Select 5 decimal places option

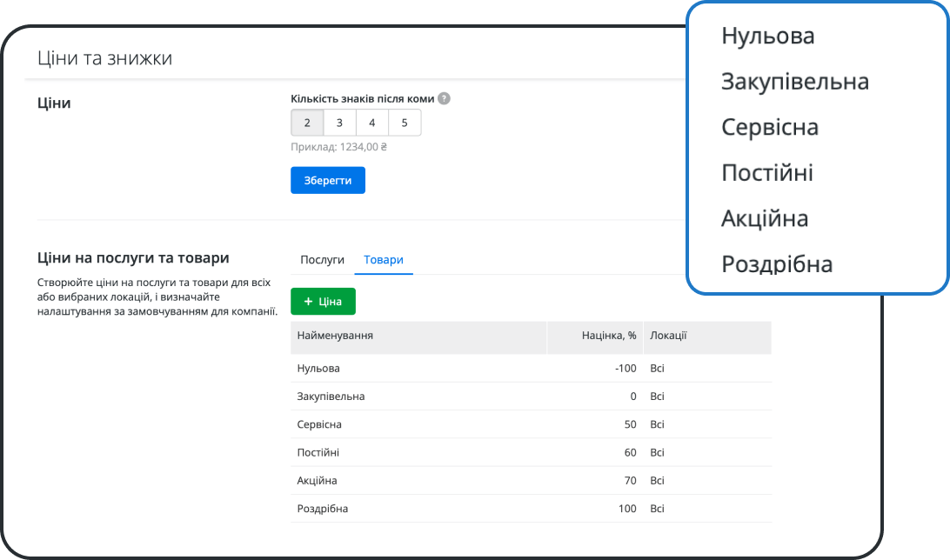tap(404, 123)
